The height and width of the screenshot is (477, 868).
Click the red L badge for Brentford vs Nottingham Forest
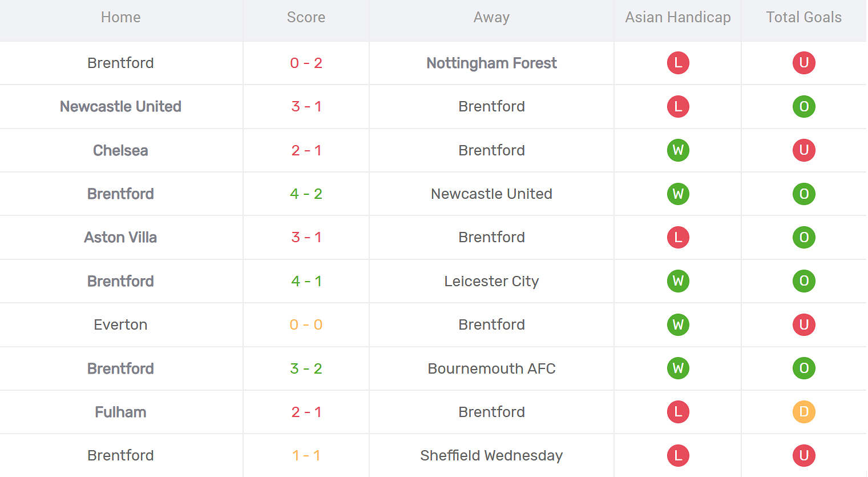coord(678,63)
